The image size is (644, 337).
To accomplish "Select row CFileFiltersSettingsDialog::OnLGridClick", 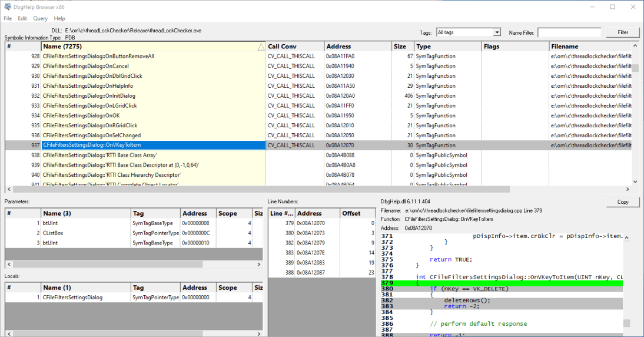I will (x=318, y=105).
